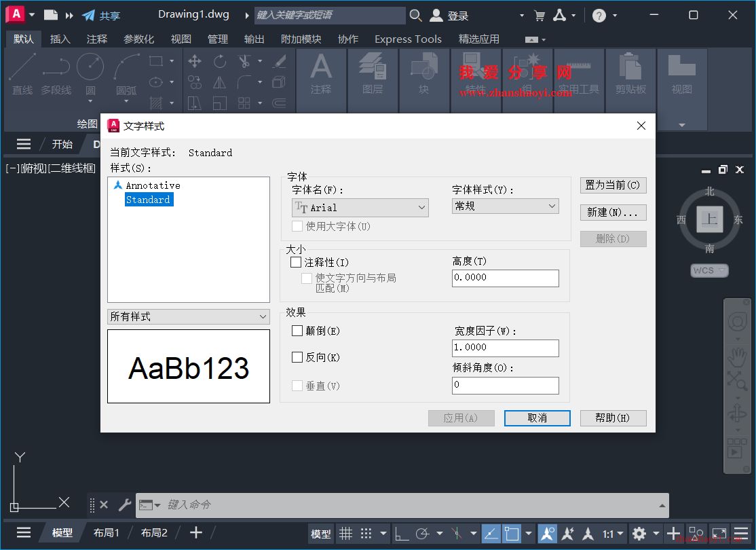
Task: Toggle polar tracking in status bar
Action: click(423, 534)
